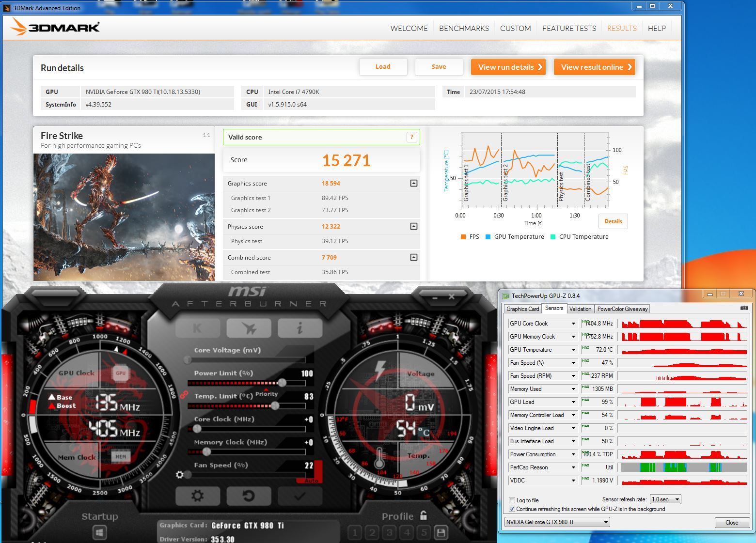Open the PowerColor Giveaway tab in GPU-Z

(622, 309)
